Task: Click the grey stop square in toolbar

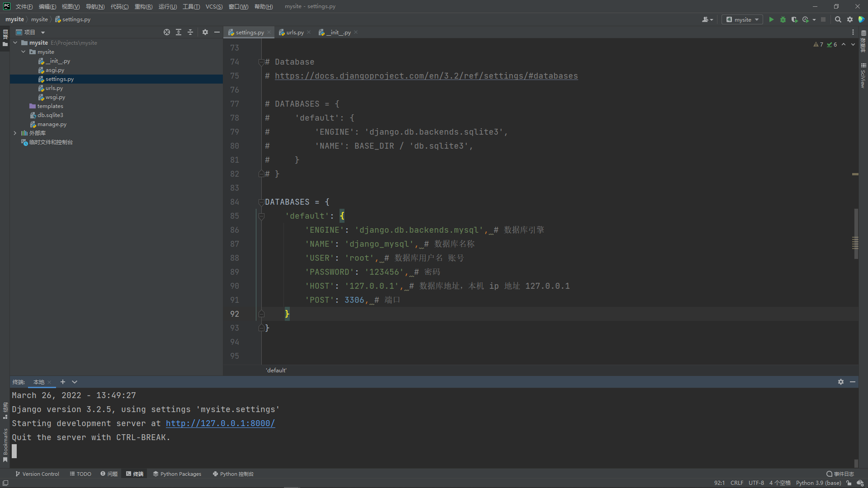Action: pos(823,19)
